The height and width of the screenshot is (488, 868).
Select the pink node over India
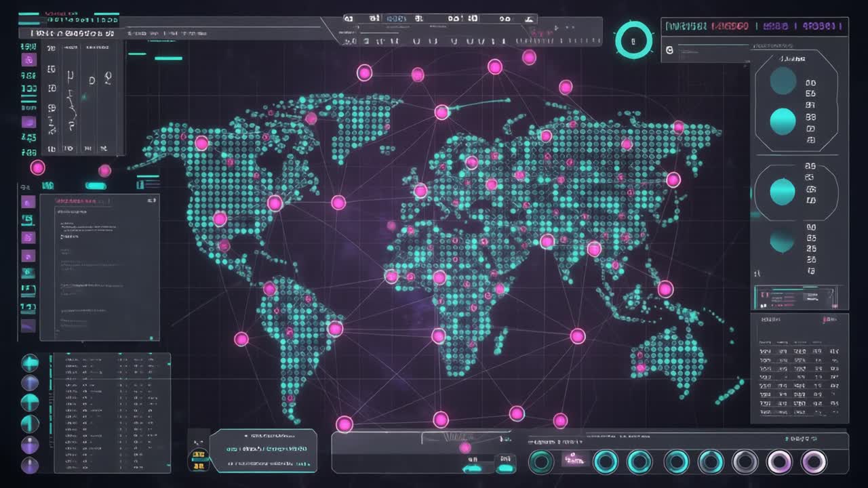coord(547,241)
